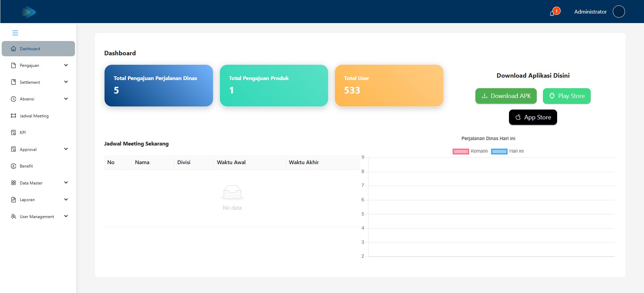Click the Dashboard home icon

tap(14, 49)
